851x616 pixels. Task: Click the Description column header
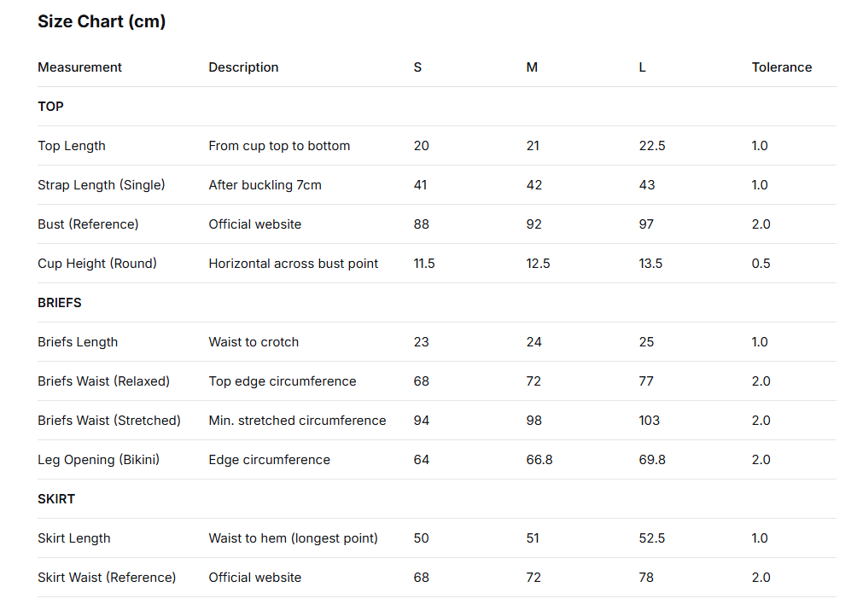coord(243,67)
